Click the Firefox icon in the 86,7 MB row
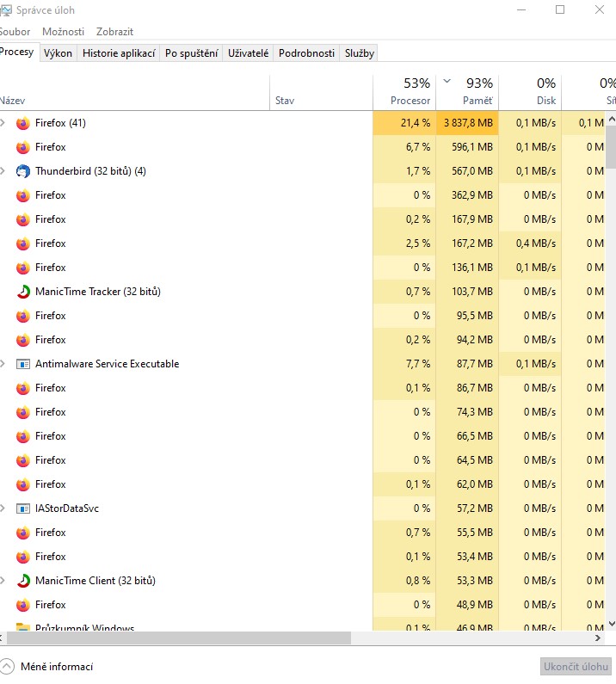Screen dimensions: 616x684 pos(23,388)
